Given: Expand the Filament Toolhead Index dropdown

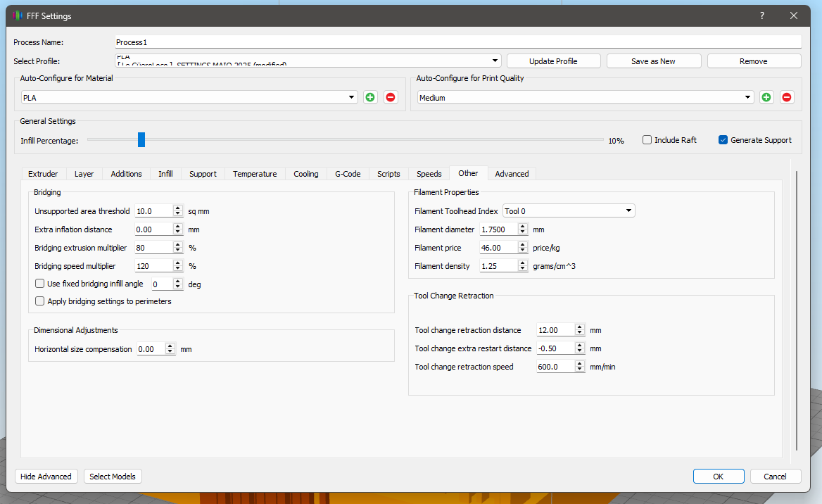Looking at the screenshot, I should (x=569, y=211).
